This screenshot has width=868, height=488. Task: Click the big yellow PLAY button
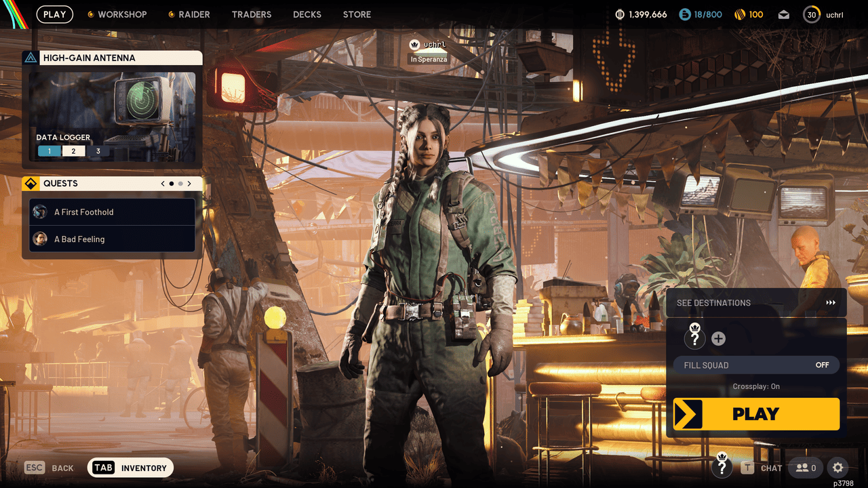point(757,413)
